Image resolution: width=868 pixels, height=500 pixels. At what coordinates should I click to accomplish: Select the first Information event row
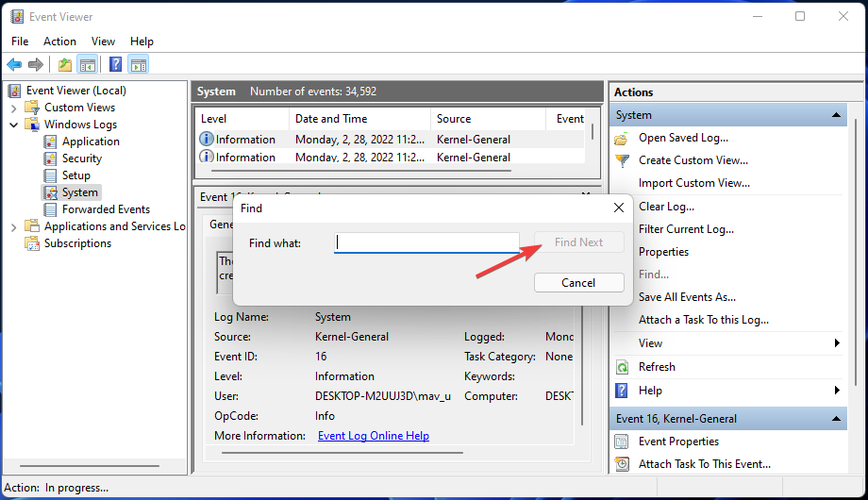click(x=391, y=140)
